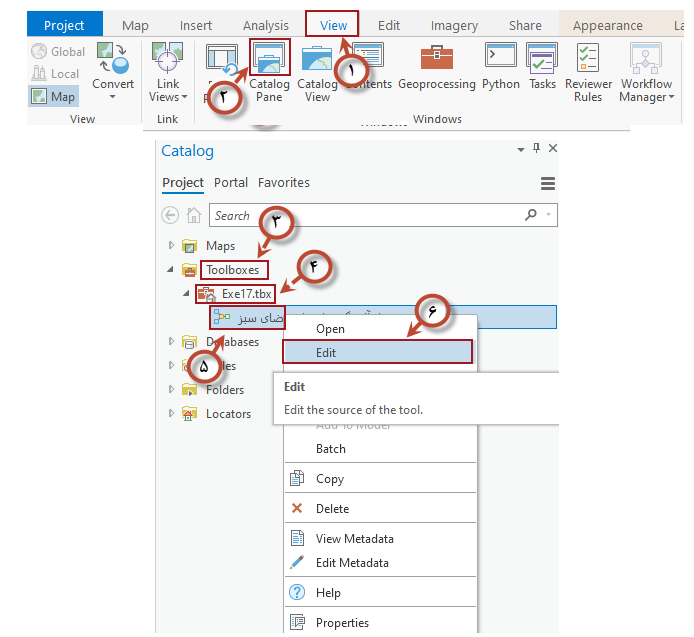Screen dimensions: 694x637
Task: Launch the Python window
Action: [500, 60]
